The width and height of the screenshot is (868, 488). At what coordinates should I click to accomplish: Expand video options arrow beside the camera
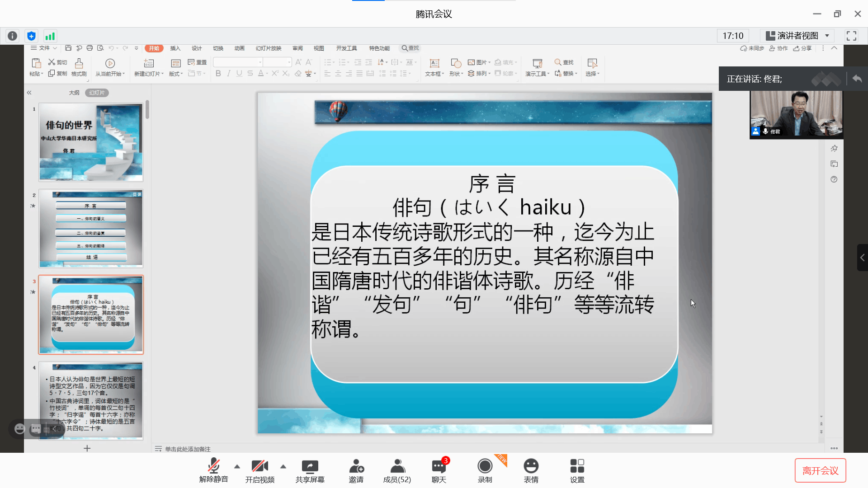tap(283, 466)
